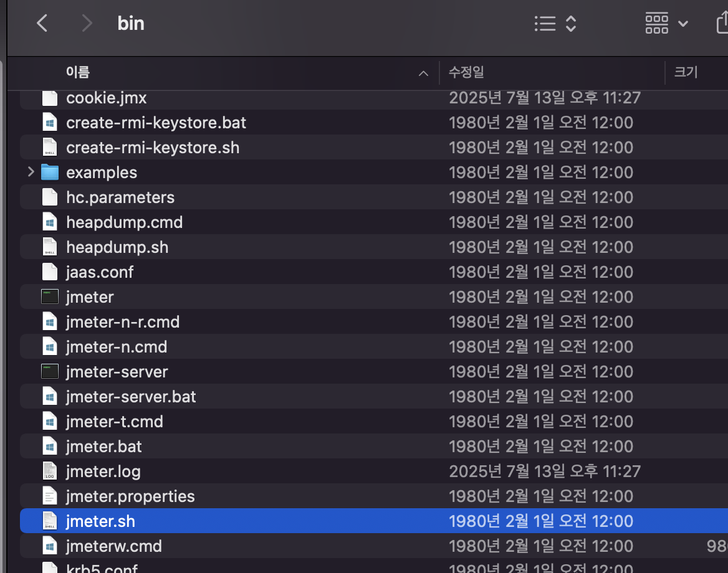Sort by the 수정일 column header

(x=466, y=72)
